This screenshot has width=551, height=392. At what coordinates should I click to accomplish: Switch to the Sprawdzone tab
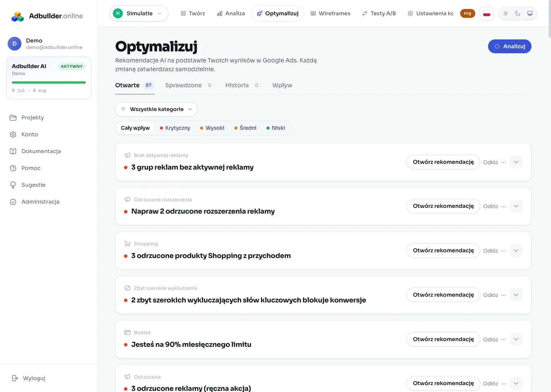pyautogui.click(x=189, y=85)
